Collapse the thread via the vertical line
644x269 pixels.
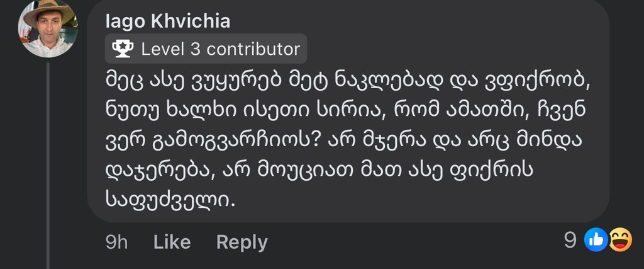(48, 164)
